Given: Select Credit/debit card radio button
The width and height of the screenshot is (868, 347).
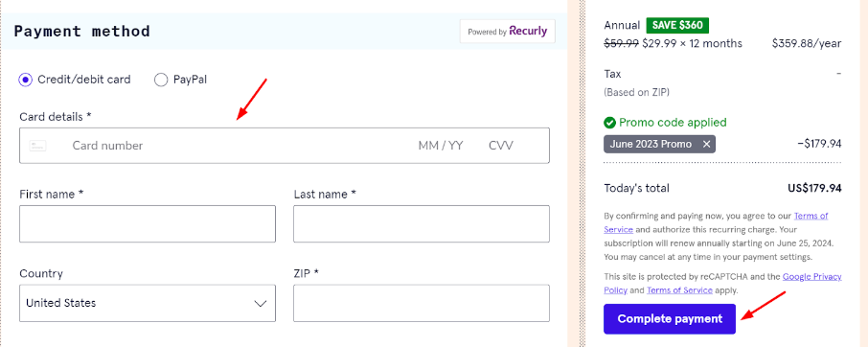Looking at the screenshot, I should tap(25, 80).
